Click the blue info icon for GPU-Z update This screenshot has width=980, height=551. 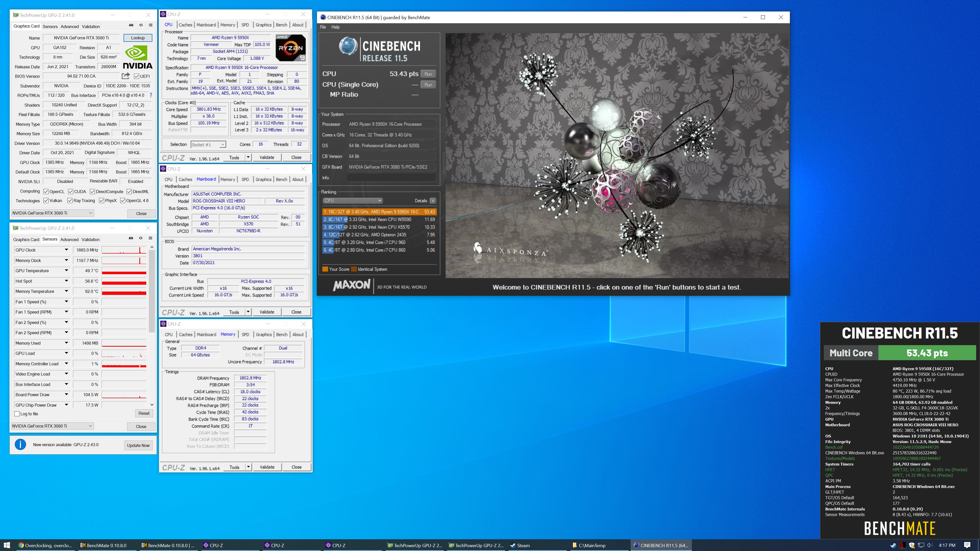pyautogui.click(x=20, y=444)
